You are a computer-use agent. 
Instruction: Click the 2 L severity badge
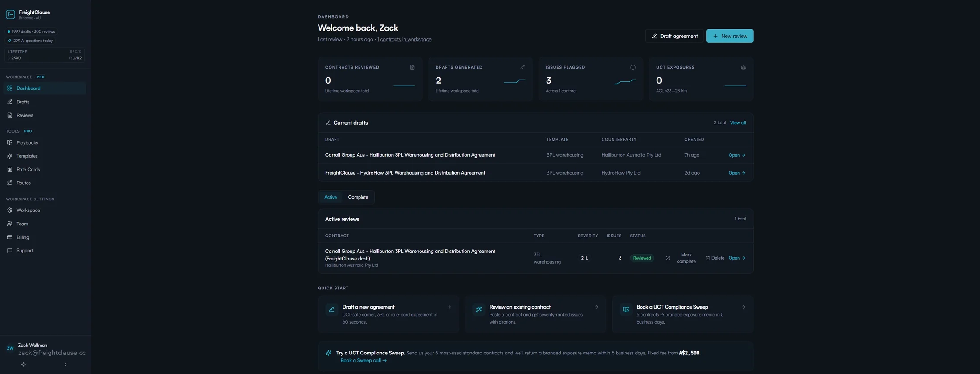point(584,258)
